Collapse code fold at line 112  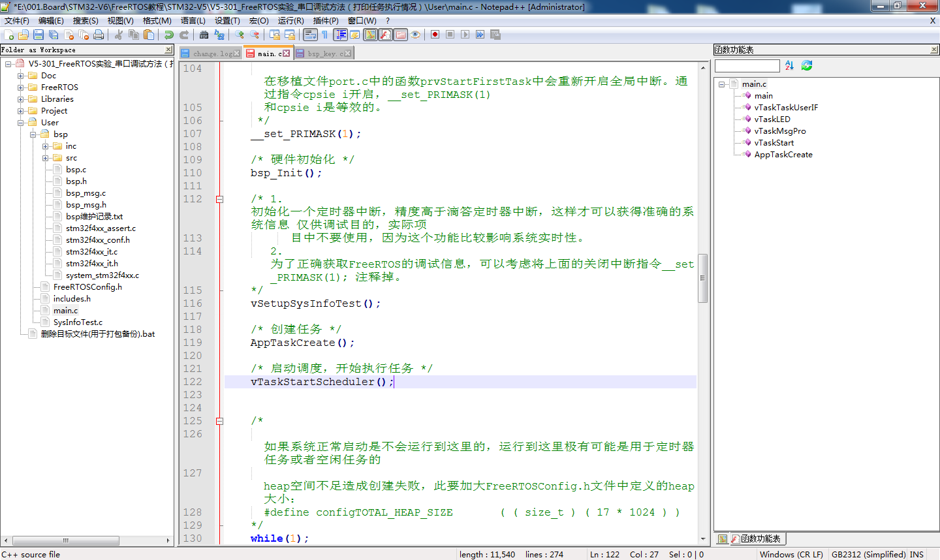click(x=220, y=199)
